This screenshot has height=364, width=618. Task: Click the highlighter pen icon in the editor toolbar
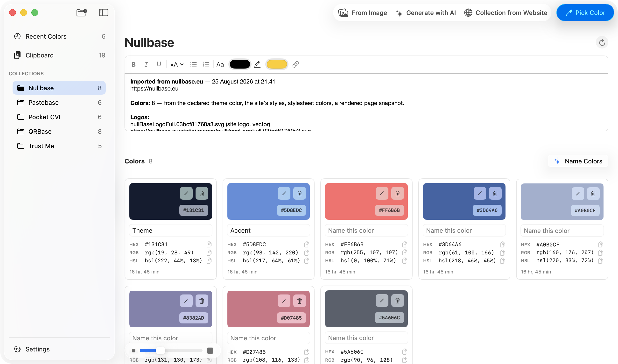257,64
